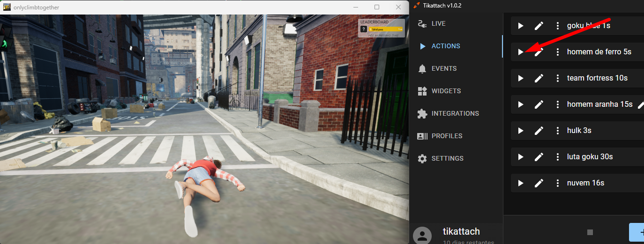Image resolution: width=644 pixels, height=244 pixels.
Task: Open more options for hulk 3s
Action: pyautogui.click(x=558, y=131)
